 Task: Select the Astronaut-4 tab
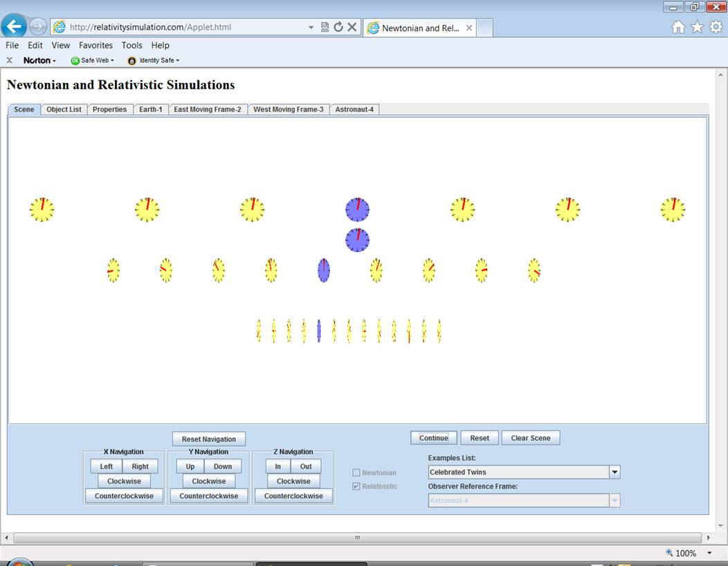[355, 109]
